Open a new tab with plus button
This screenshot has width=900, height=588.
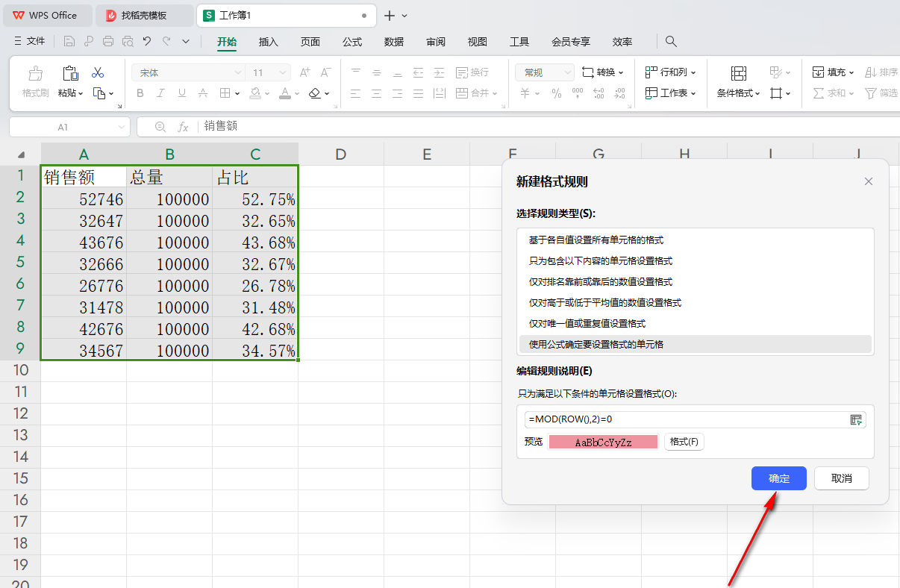(x=390, y=16)
